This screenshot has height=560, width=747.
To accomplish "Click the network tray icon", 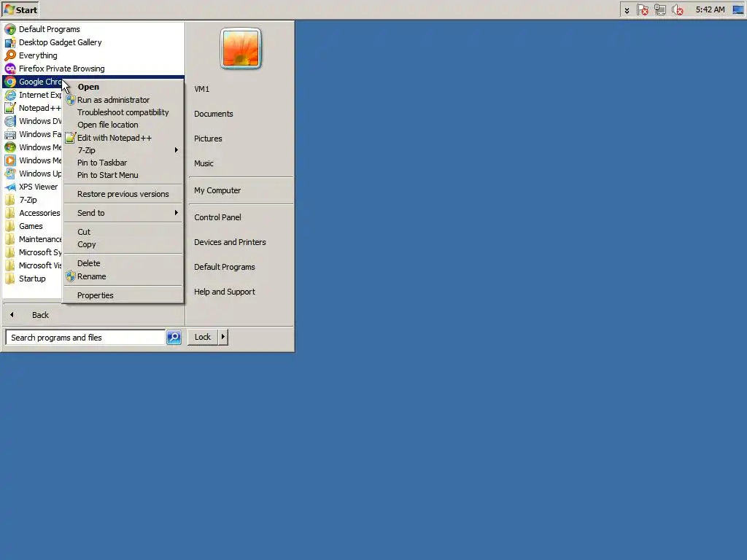I will [x=659, y=9].
